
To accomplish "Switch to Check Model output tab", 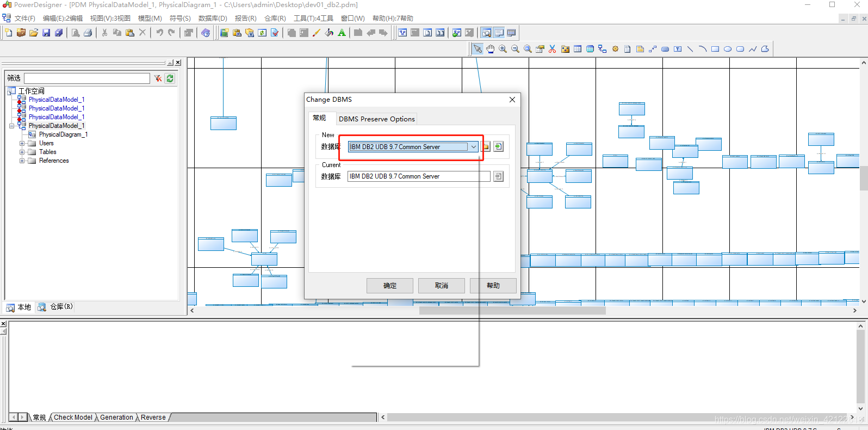I will tap(73, 417).
